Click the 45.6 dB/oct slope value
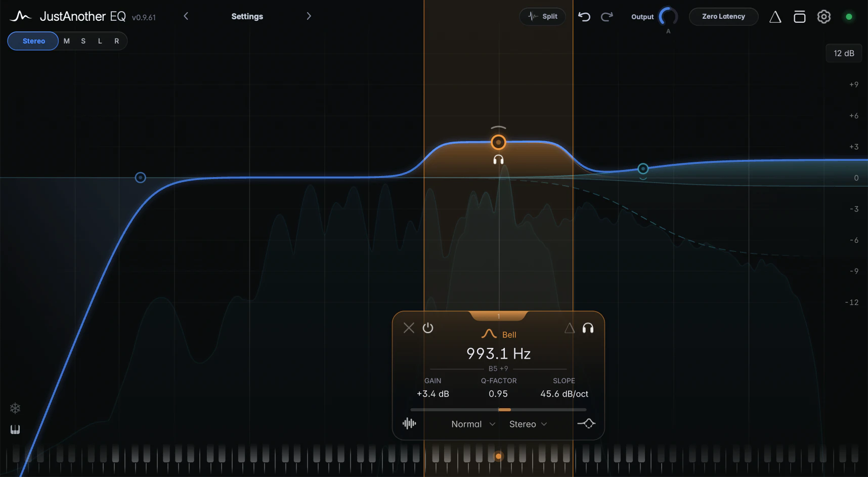 point(564,394)
